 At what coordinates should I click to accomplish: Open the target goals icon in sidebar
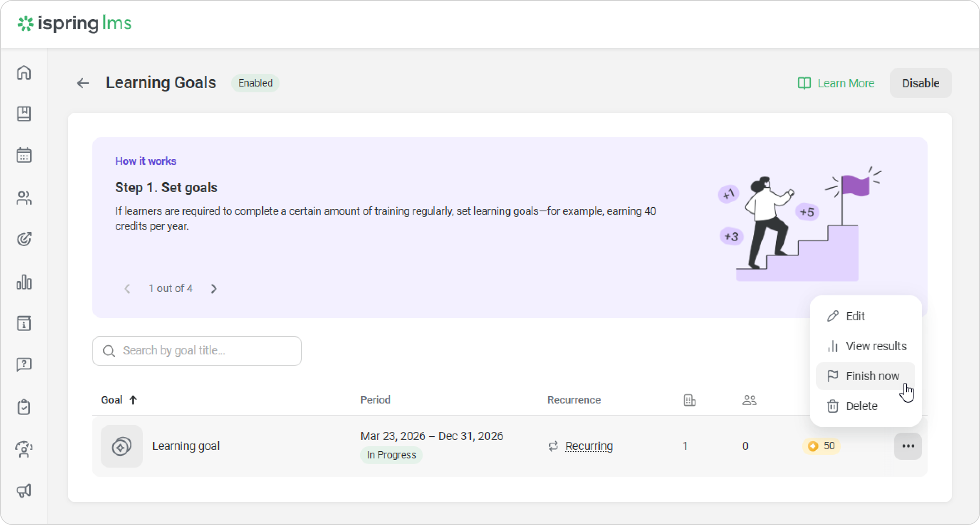click(x=24, y=239)
